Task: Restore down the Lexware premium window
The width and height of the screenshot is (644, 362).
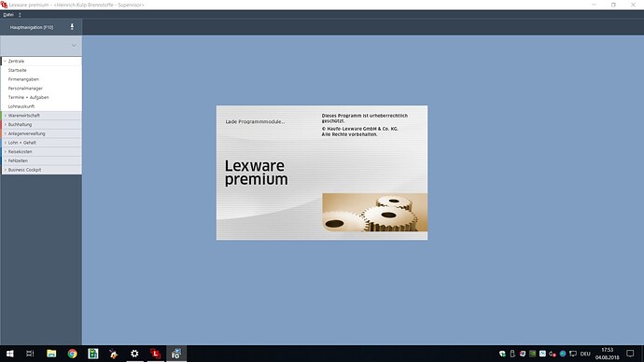Action: 613,5
